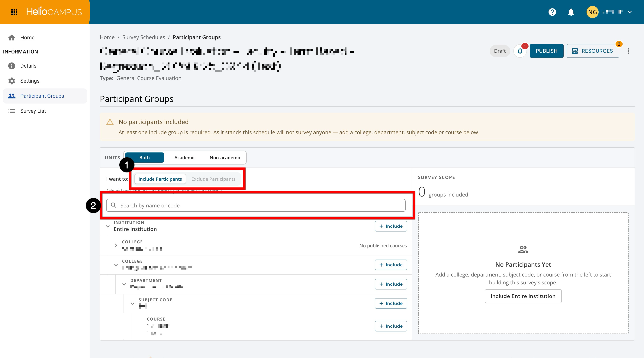The width and height of the screenshot is (644, 358).
Task: Click the "General Course Evaluation" type text
Action: (x=149, y=78)
